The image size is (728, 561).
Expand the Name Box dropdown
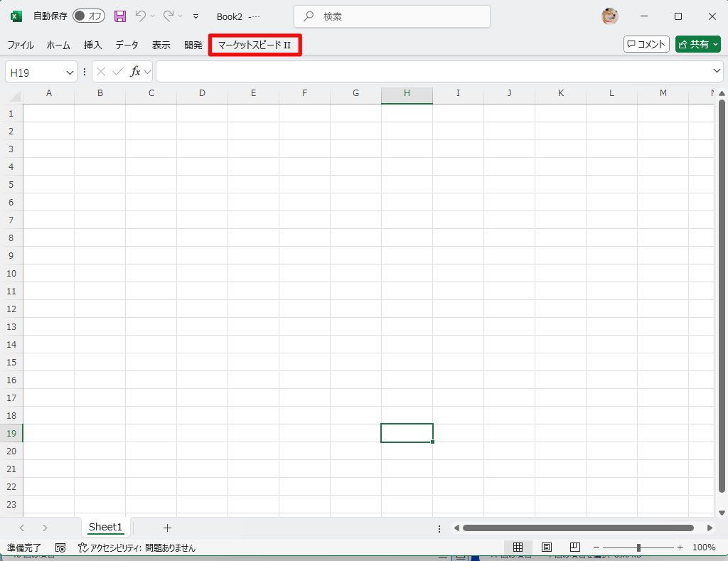pos(70,72)
